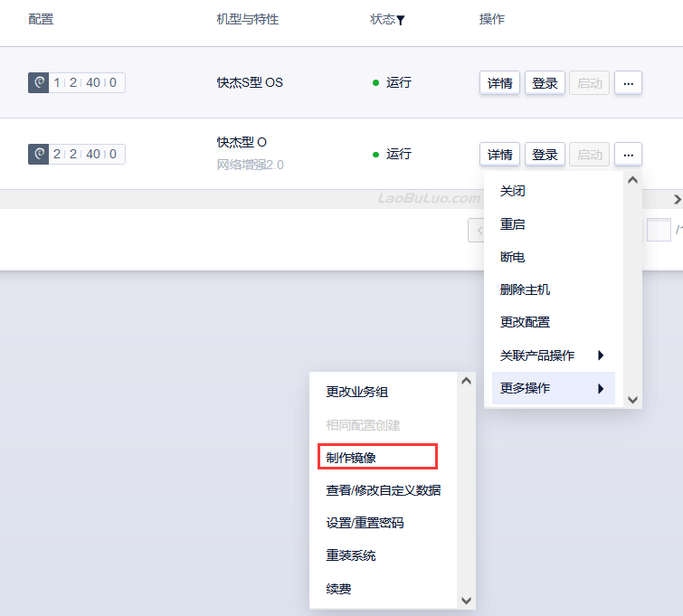
Task: Click the page number input box
Action: click(x=659, y=230)
